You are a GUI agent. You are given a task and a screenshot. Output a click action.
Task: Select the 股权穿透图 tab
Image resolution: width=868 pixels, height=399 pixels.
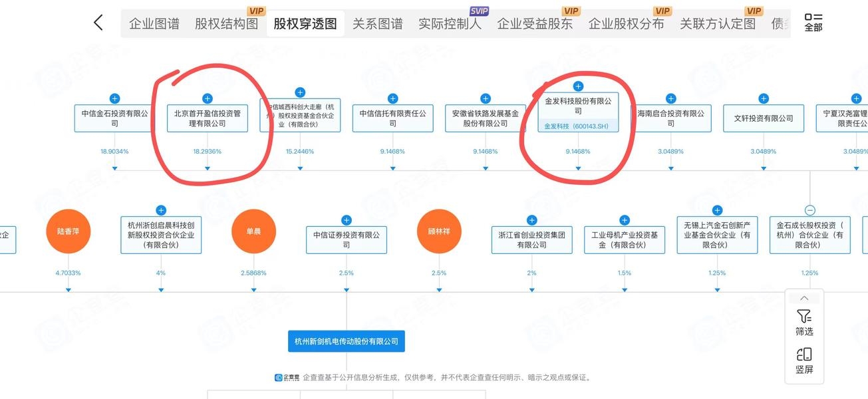click(305, 24)
